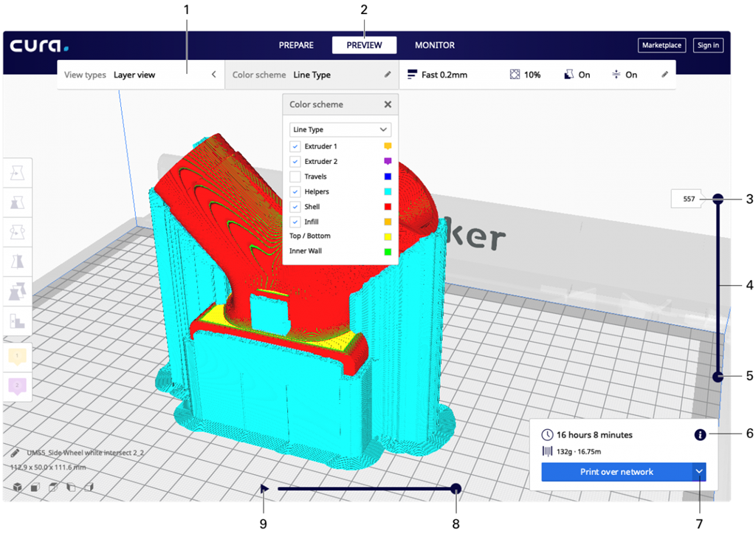
Task: Open the Line Type dropdown in Color scheme
Action: pyautogui.click(x=340, y=130)
